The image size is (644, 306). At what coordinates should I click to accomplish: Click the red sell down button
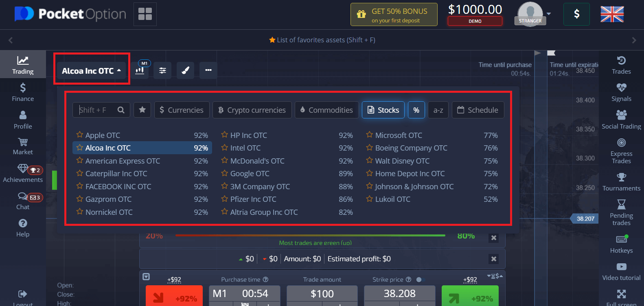[174, 296]
